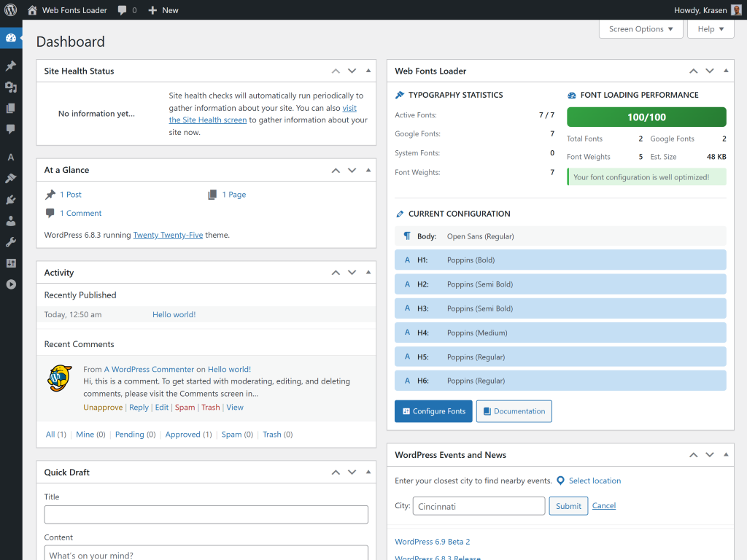Viewport: 747px width, 560px height.
Task: Open Web Fonts letter A sidebar icon
Action: pos(11,157)
